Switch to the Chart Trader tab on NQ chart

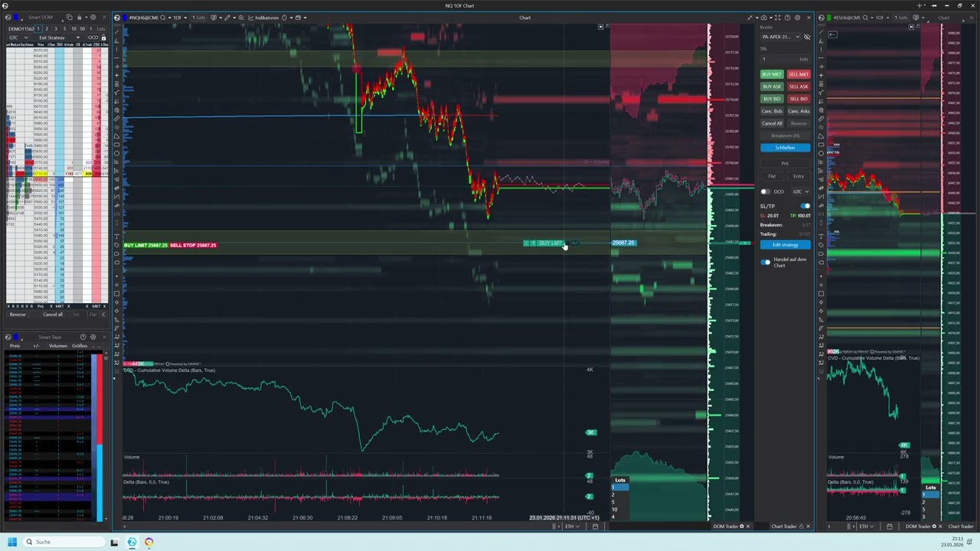[x=784, y=527]
